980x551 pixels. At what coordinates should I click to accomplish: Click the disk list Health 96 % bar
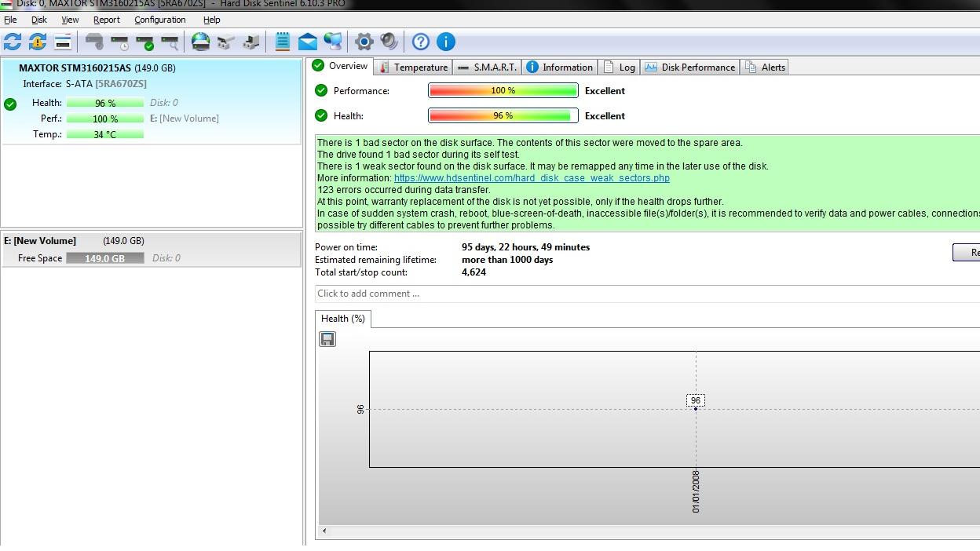105,103
